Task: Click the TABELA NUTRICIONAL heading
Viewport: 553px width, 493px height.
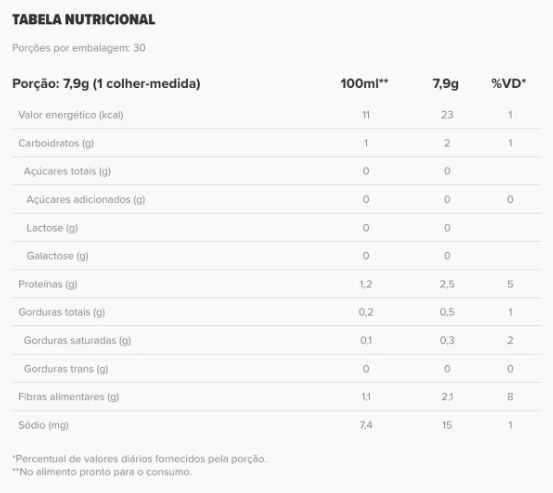Action: [x=84, y=19]
